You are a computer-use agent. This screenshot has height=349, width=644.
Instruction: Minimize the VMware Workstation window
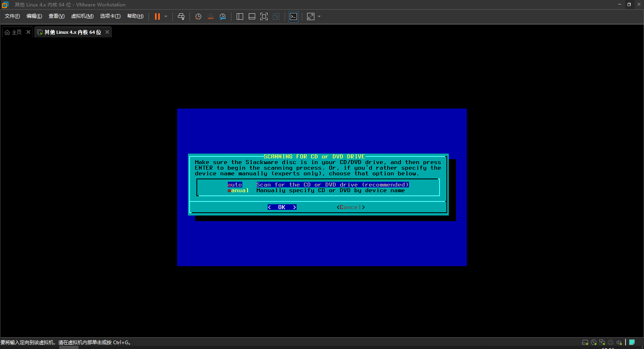(619, 4)
